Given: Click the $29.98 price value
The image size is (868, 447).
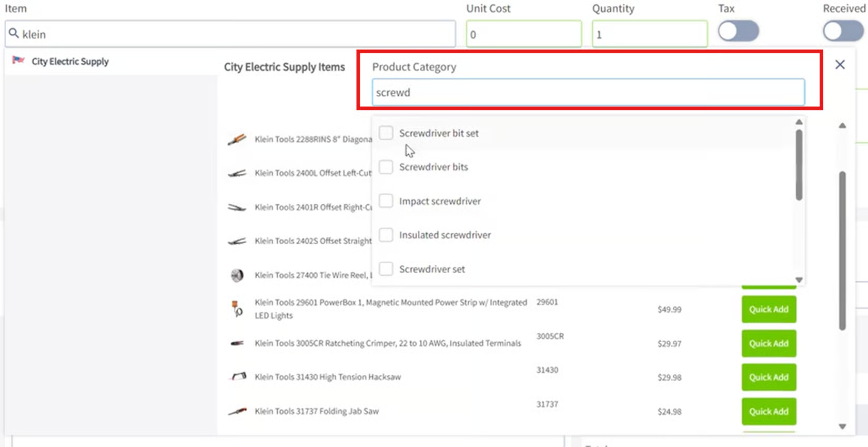Looking at the screenshot, I should [669, 378].
